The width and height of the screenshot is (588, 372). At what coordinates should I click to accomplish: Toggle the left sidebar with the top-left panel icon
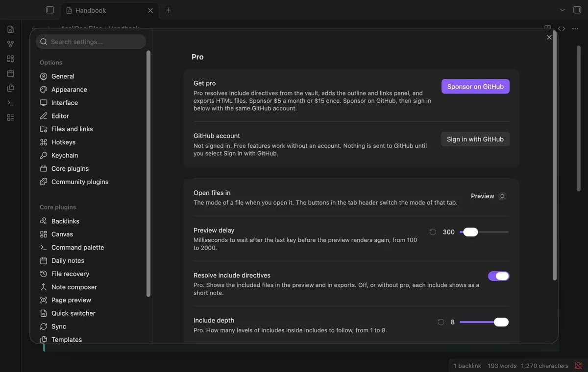[x=49, y=10]
